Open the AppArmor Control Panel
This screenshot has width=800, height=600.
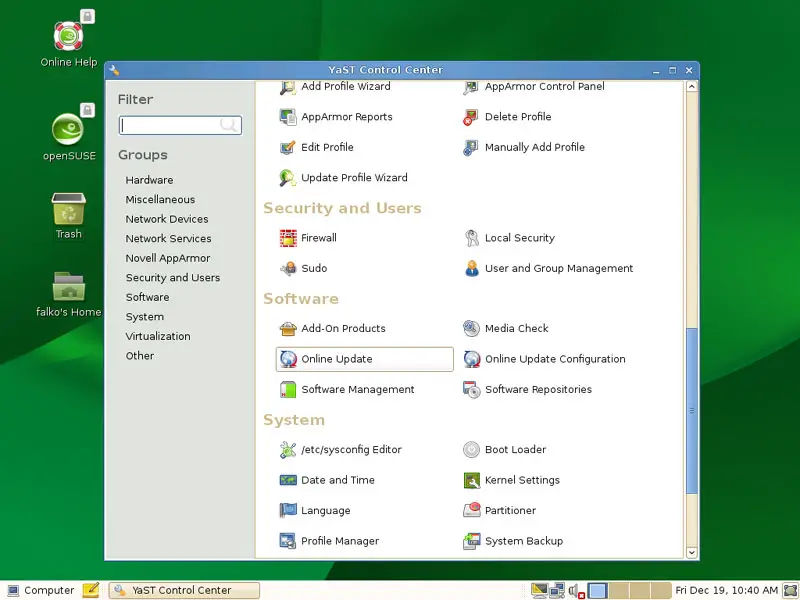tap(534, 87)
